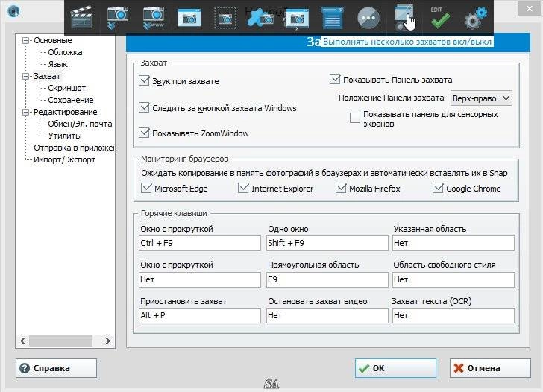Confirm settings with the OK button
The image size is (543, 392).
pos(395,368)
